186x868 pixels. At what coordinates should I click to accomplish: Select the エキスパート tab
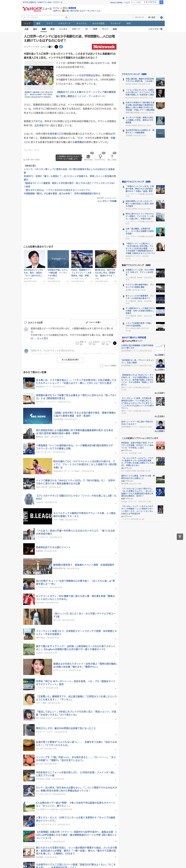pos(64,24)
